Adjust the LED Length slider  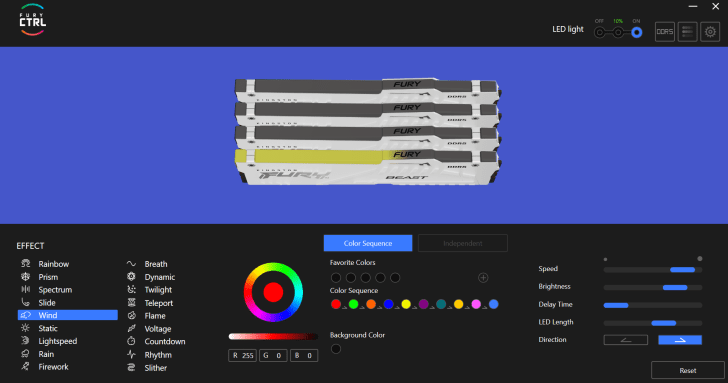[x=653, y=323]
